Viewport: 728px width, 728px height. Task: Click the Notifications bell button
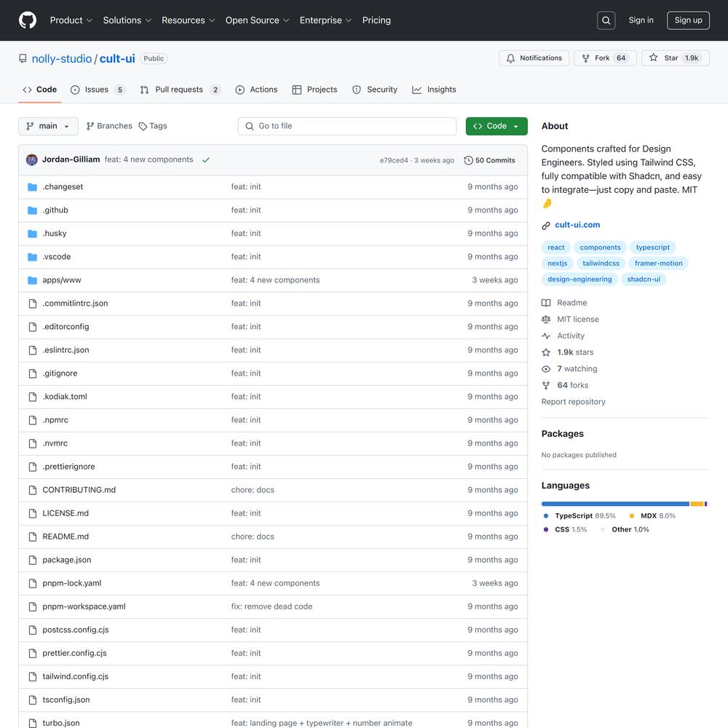534,58
